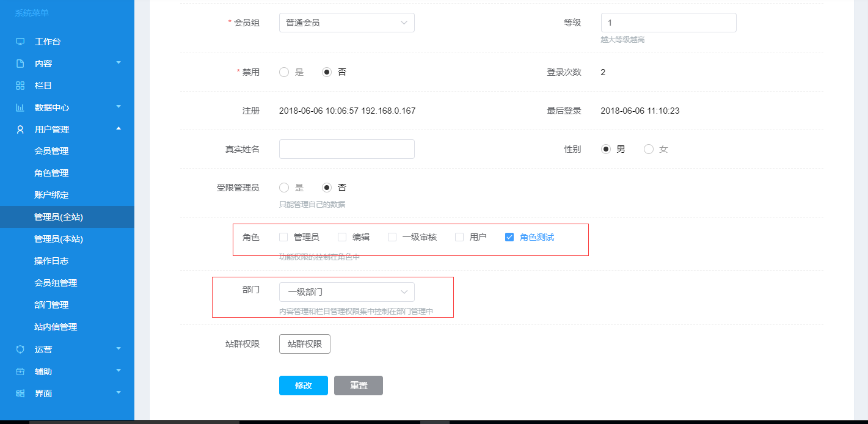Choose 男 for 性别
The image size is (868, 424).
(606, 149)
